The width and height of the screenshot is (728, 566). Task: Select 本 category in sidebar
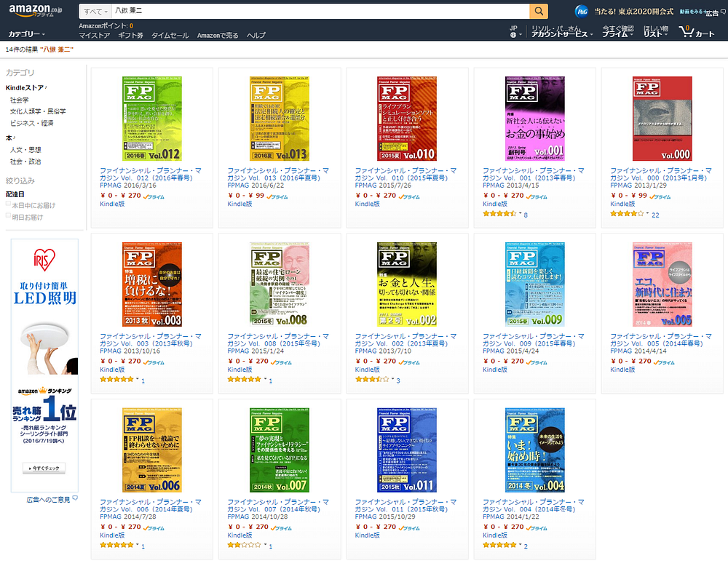coord(9,137)
